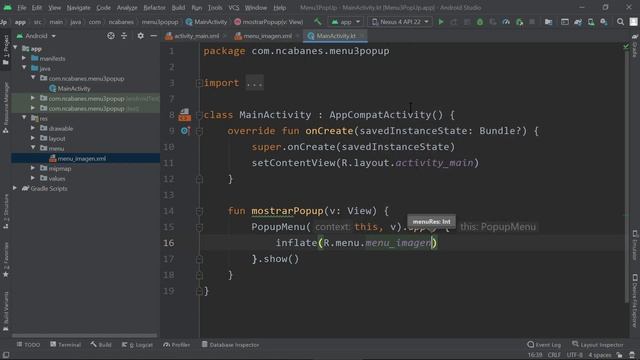Select MainActivity in the project tree
Image resolution: width=640 pixels, height=360 pixels.
point(70,89)
